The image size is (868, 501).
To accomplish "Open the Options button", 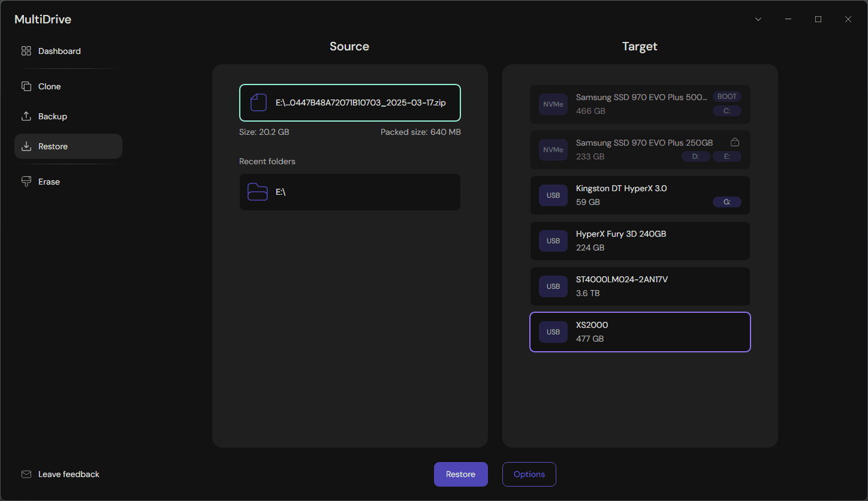I will click(x=529, y=474).
